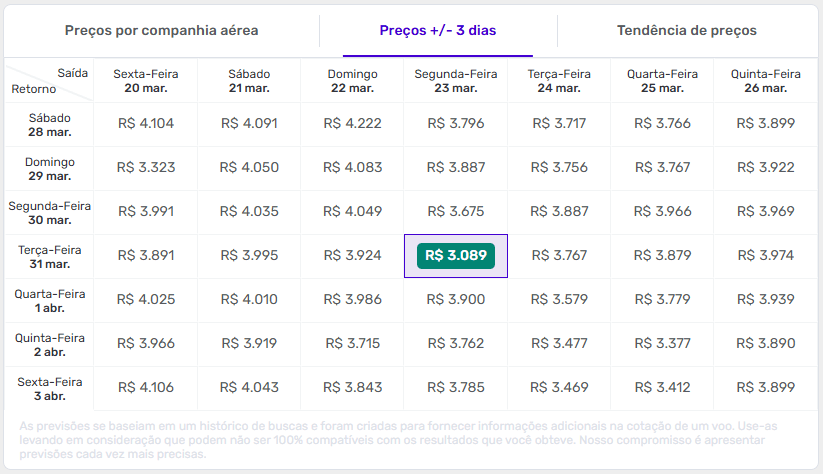Select the R$ 3.412 fare

pos(662,388)
